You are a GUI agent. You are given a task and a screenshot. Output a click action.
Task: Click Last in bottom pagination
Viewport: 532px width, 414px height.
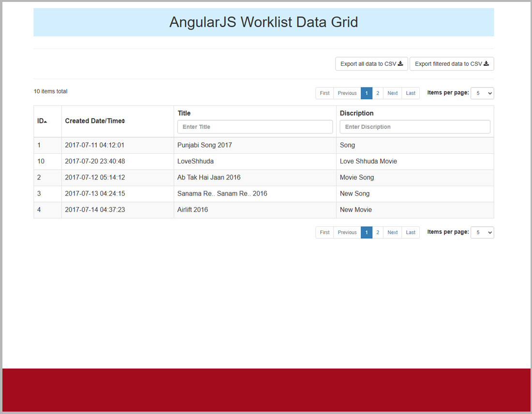tap(411, 233)
